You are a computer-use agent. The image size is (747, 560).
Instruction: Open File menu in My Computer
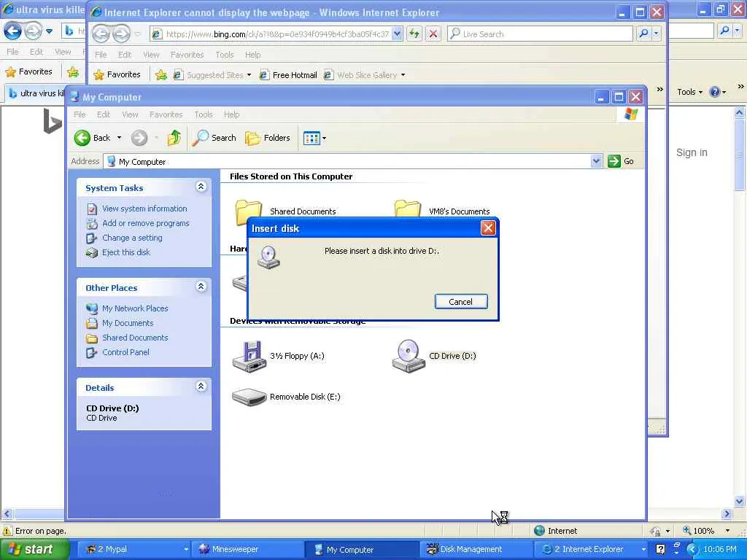(80, 114)
